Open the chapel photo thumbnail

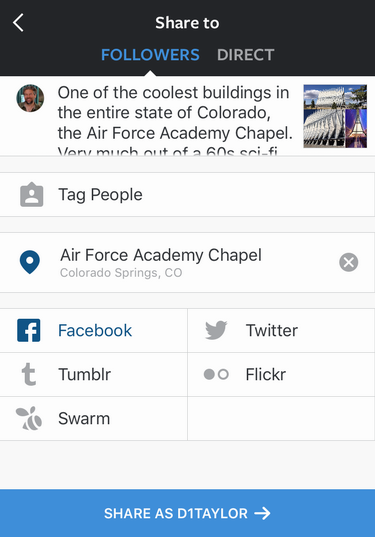point(335,116)
